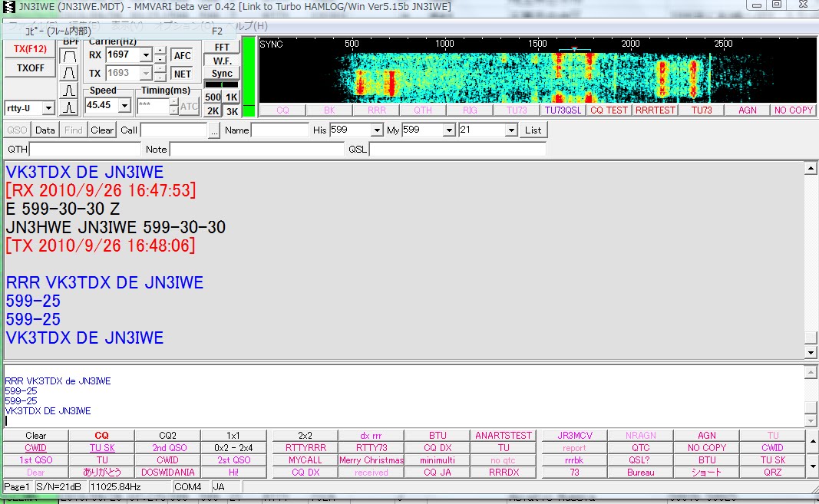
Task: Click inside the Name input field
Action: click(x=280, y=130)
